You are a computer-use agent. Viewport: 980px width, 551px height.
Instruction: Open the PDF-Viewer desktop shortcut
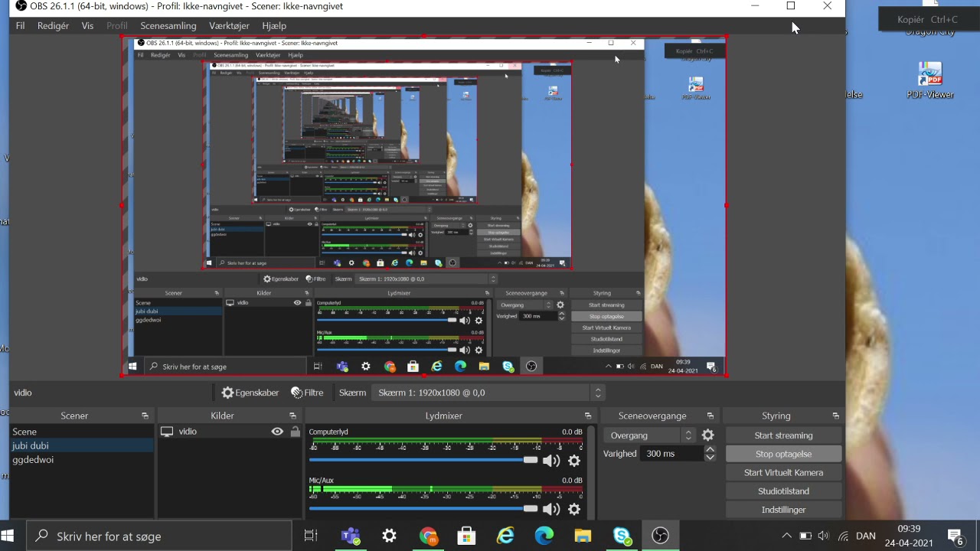[x=930, y=80]
